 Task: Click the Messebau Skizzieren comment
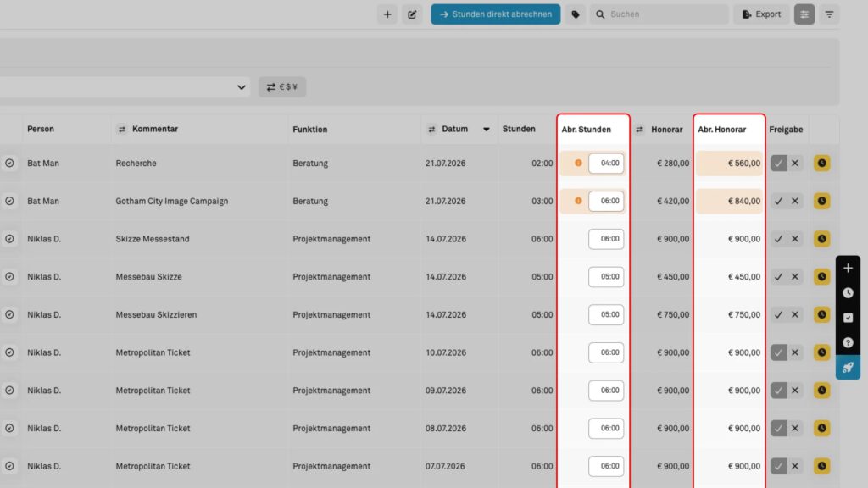coord(156,315)
